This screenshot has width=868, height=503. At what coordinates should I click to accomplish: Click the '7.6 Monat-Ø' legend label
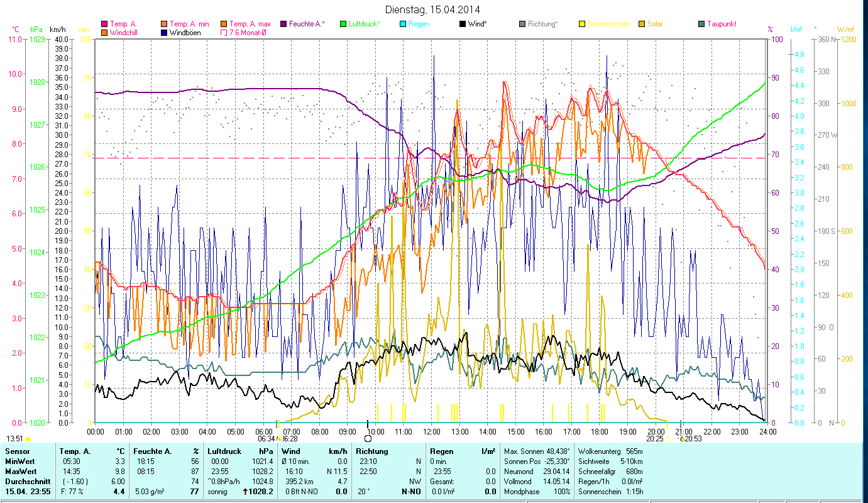click(x=250, y=33)
